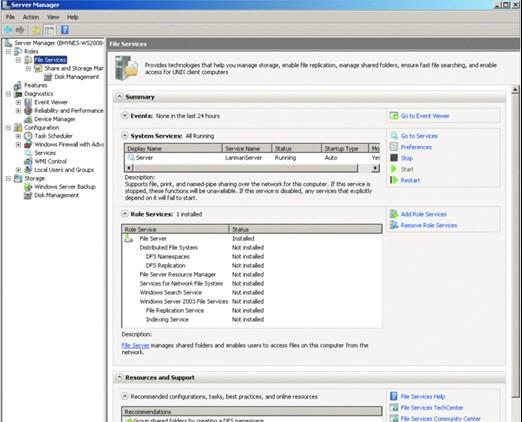Viewport: 522px width, 422px height.
Task: Click the Roles node icon in tree
Action: (18, 51)
